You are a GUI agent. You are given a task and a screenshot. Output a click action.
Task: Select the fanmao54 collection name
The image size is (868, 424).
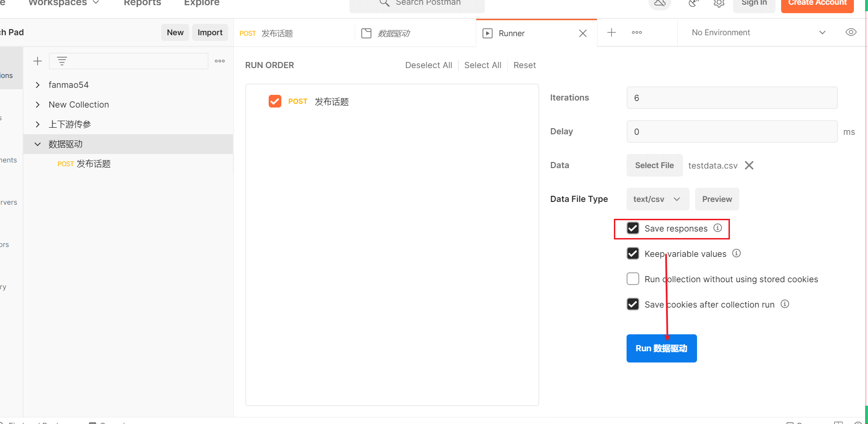[69, 85]
